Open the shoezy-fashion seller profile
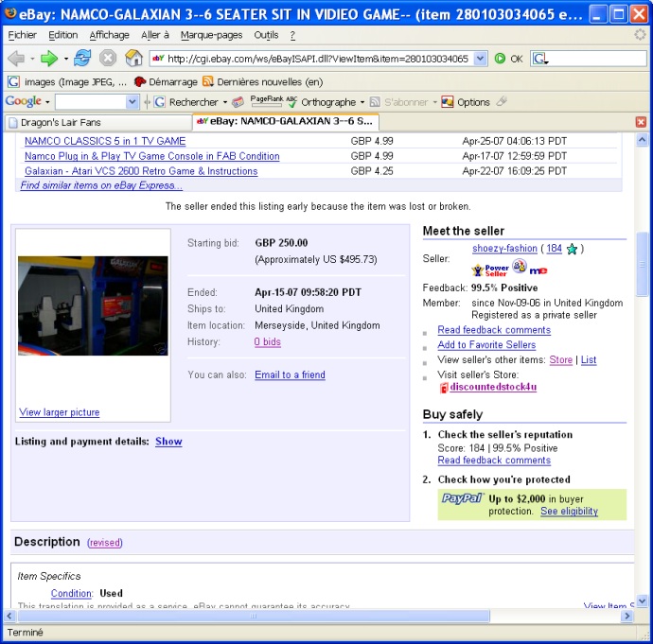 [504, 249]
